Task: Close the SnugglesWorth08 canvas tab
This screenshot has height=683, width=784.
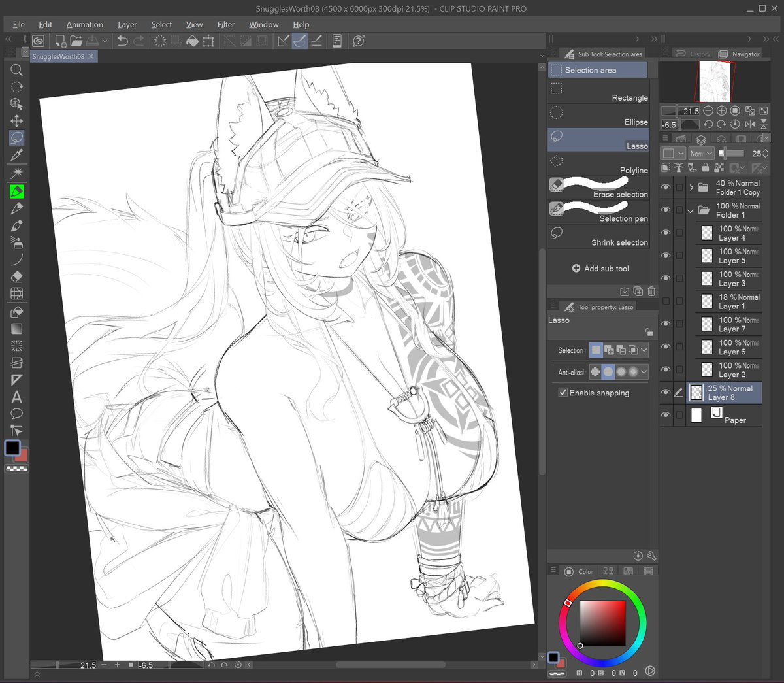Action: (x=91, y=56)
